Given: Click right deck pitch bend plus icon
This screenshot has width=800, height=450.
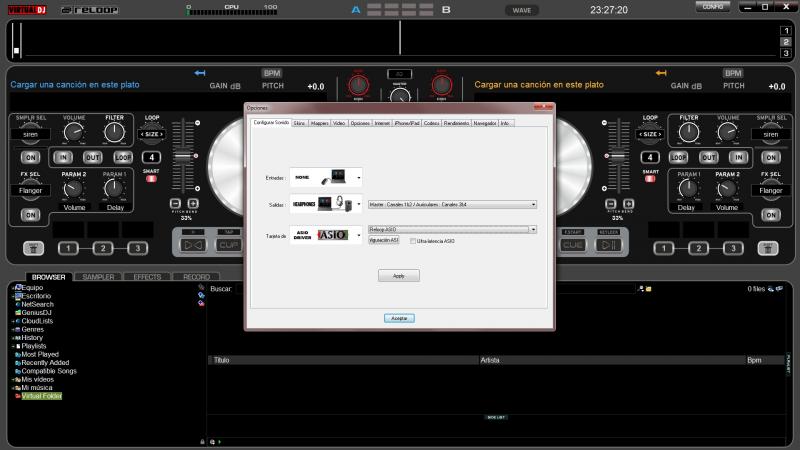Looking at the screenshot, I should (628, 204).
